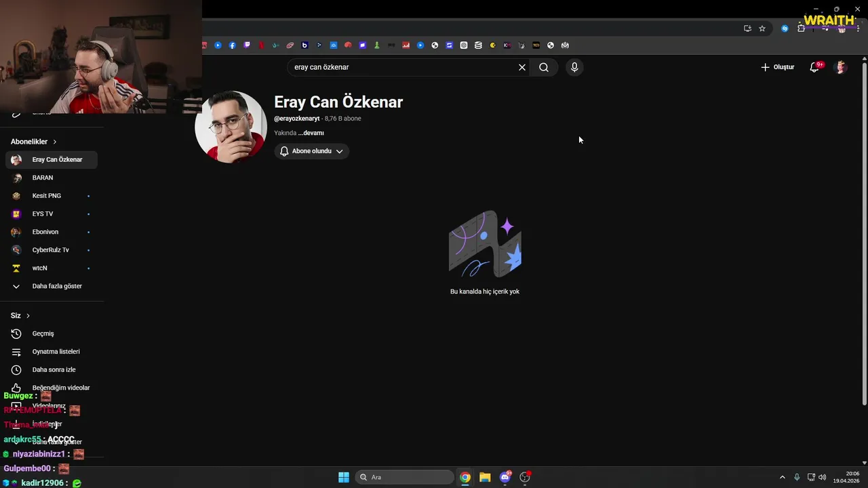Click the @erayozkenaryt handle text

[x=296, y=119]
